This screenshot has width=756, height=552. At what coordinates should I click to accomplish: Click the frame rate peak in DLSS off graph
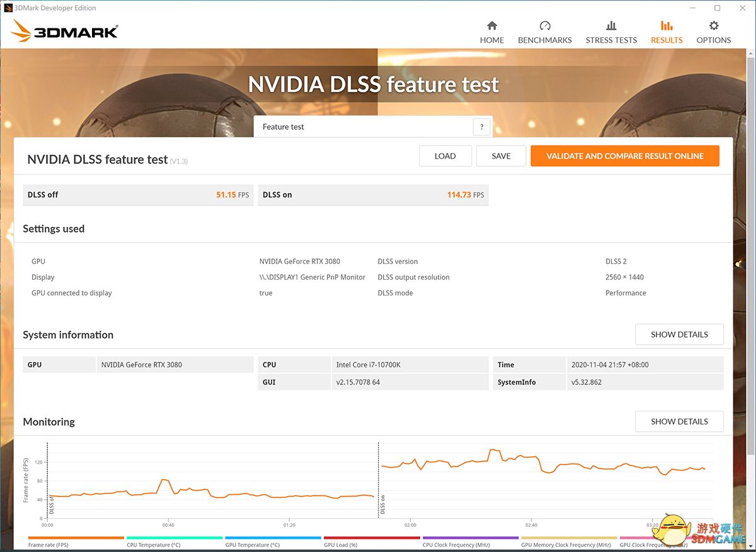pos(164,480)
